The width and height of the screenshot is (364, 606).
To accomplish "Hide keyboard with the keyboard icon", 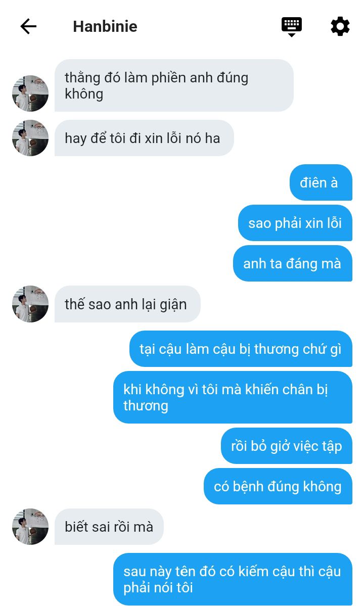I will 292,27.
